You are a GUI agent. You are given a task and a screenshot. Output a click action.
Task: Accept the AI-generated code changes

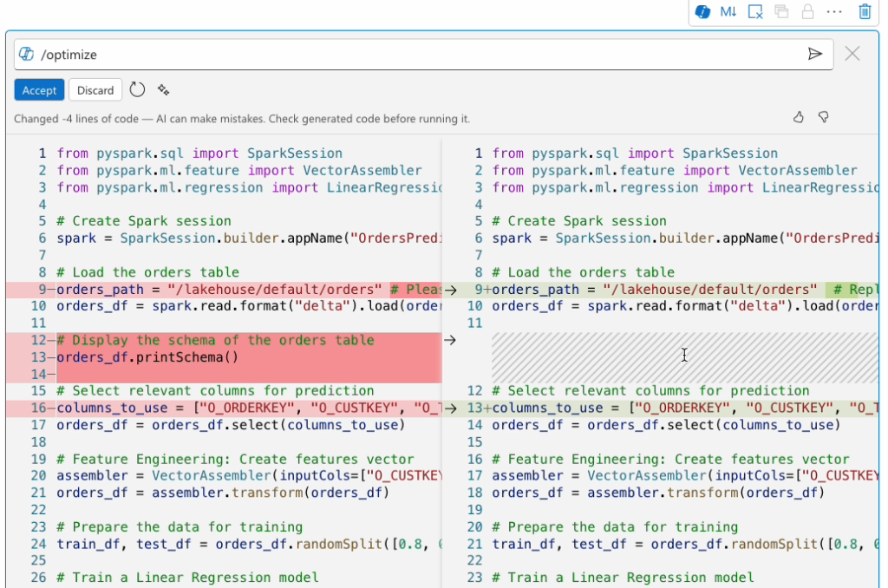click(x=39, y=89)
